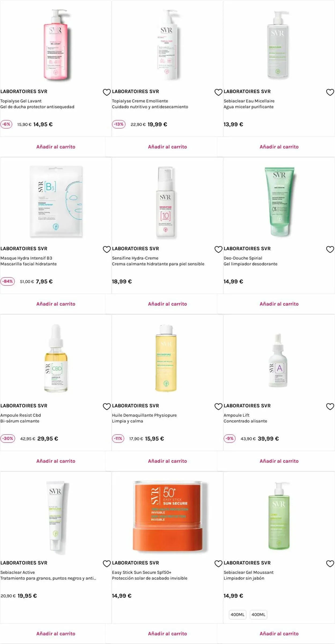Screen dimensions: 335x644
Task: Click the heart for Sebiaclear Eau Micellaire
Action: click(x=330, y=92)
